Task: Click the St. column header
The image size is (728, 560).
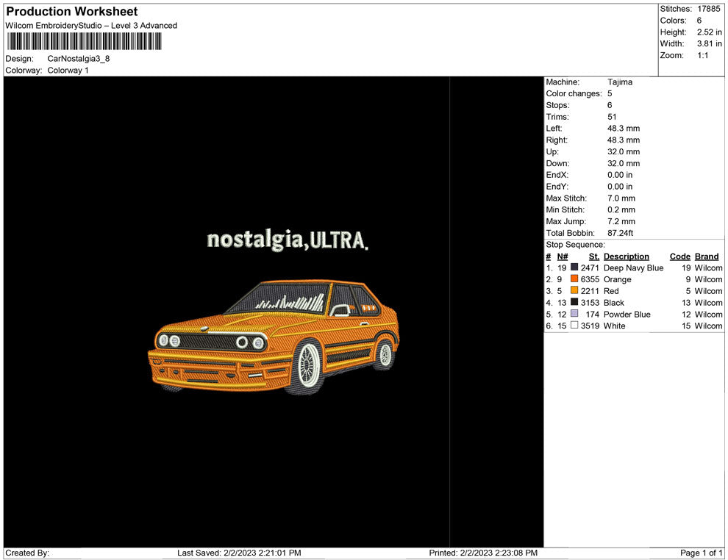Action: pos(594,256)
